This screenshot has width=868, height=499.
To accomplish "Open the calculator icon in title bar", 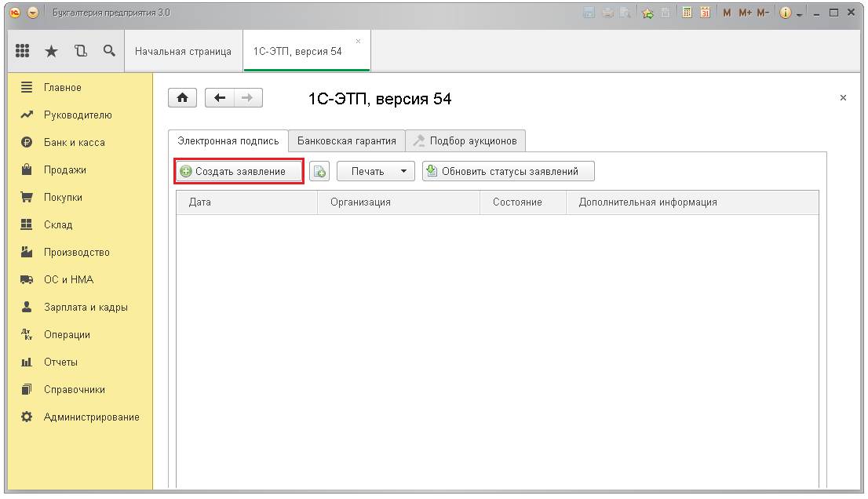I will [x=687, y=13].
